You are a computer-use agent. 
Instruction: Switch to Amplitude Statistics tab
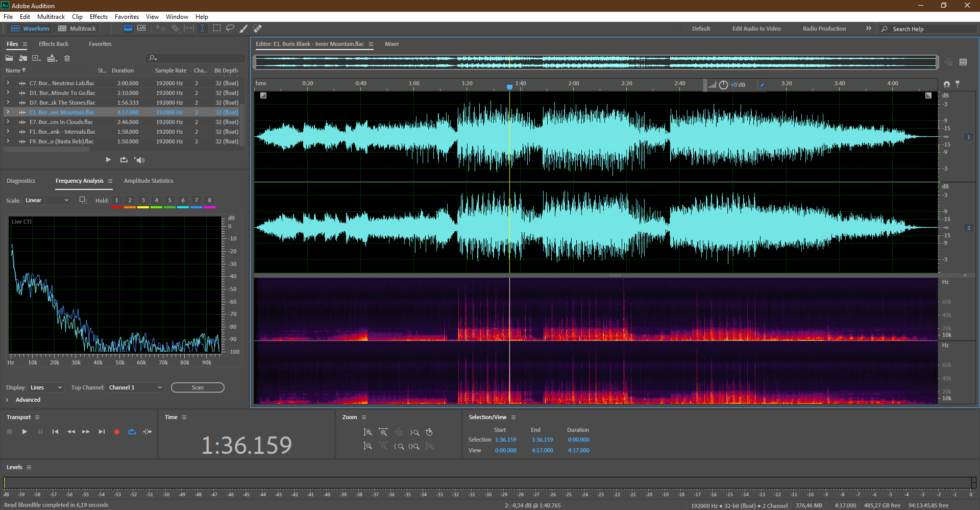pyautogui.click(x=149, y=181)
